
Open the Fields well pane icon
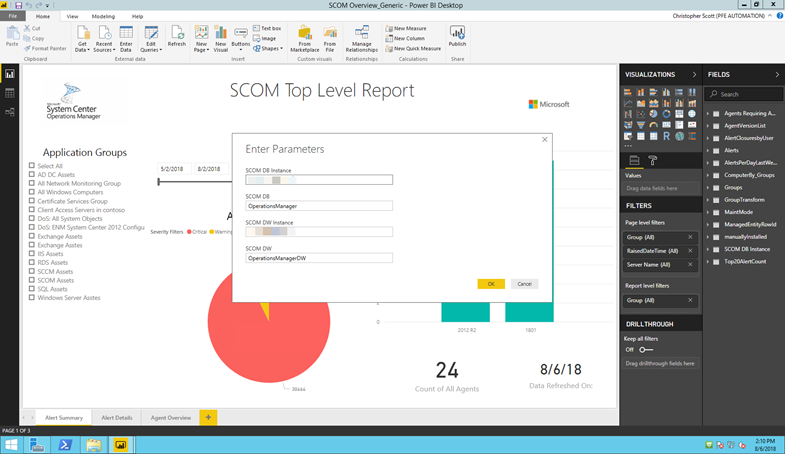pyautogui.click(x=634, y=160)
